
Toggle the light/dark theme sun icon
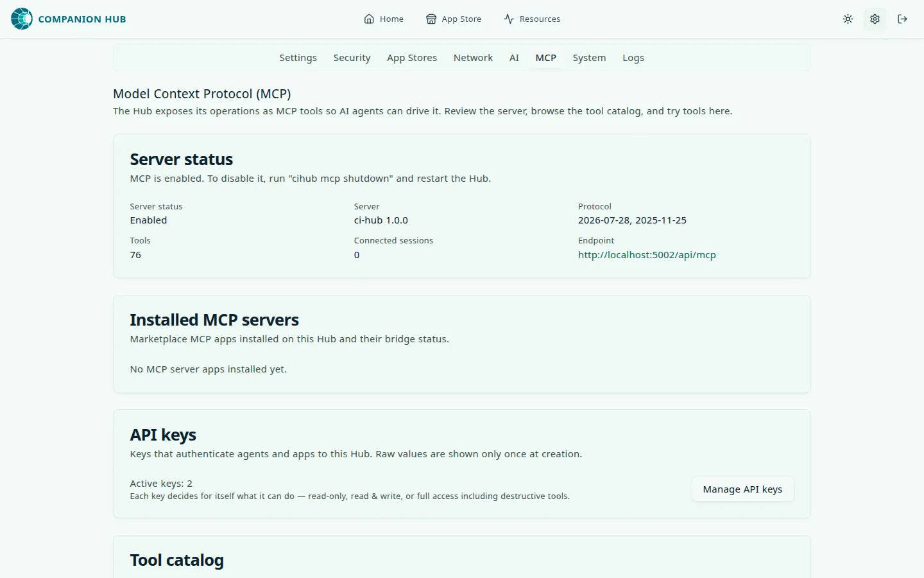pyautogui.click(x=848, y=19)
